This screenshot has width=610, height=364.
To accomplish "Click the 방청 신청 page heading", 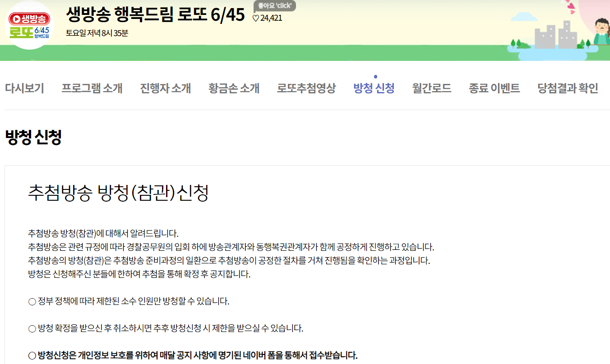I will (x=33, y=137).
